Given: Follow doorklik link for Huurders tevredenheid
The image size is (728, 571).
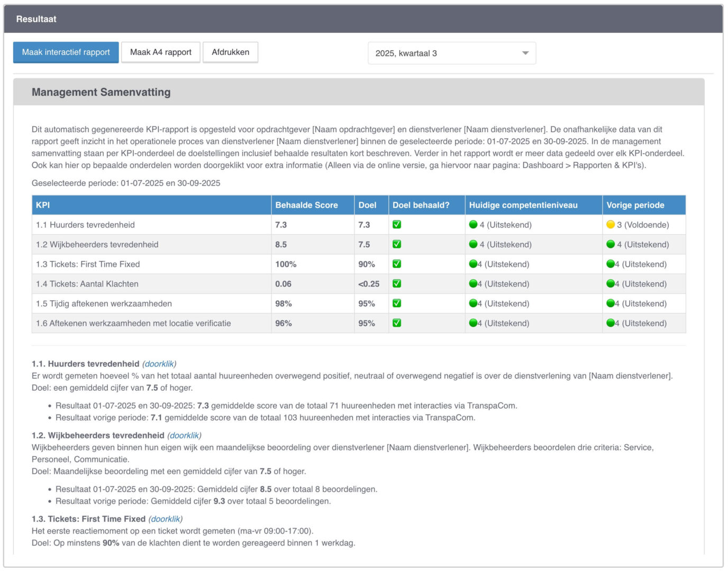Looking at the screenshot, I should coord(159,364).
